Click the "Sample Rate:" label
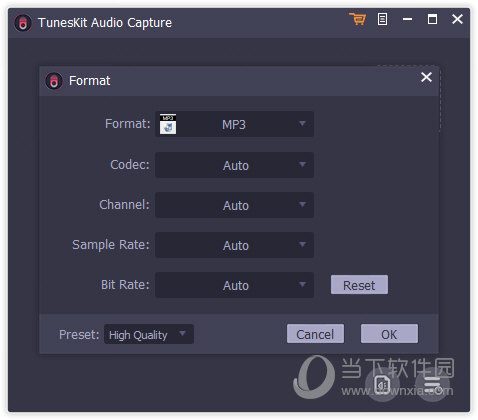The height and width of the screenshot is (420, 478). (x=111, y=245)
